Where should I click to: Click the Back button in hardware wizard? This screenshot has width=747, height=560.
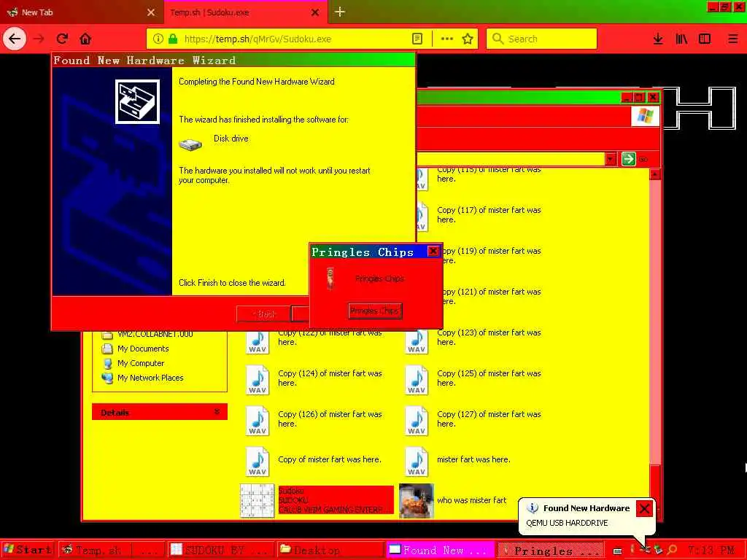(x=263, y=314)
